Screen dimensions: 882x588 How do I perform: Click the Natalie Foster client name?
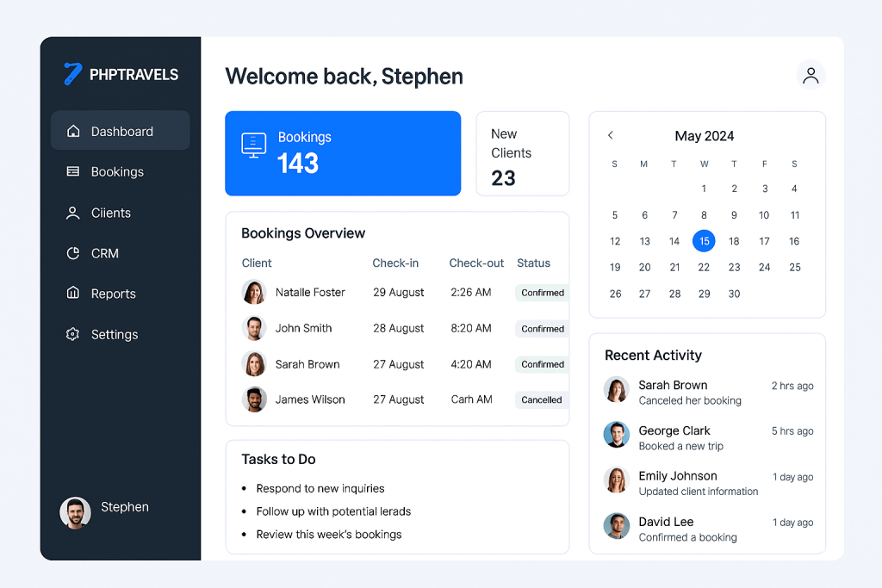(x=310, y=293)
